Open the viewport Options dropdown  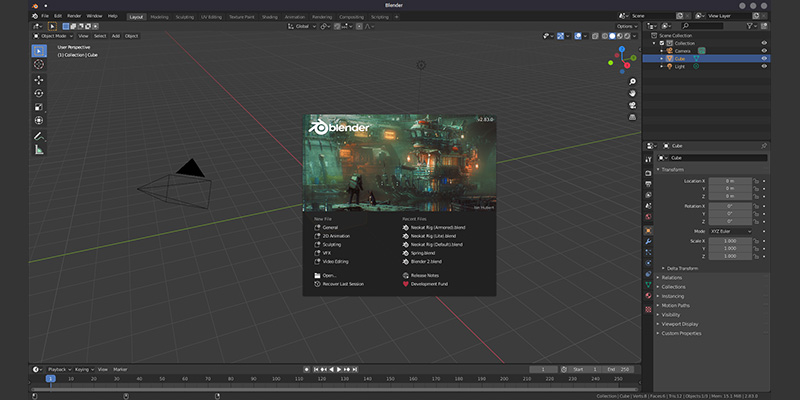click(627, 26)
